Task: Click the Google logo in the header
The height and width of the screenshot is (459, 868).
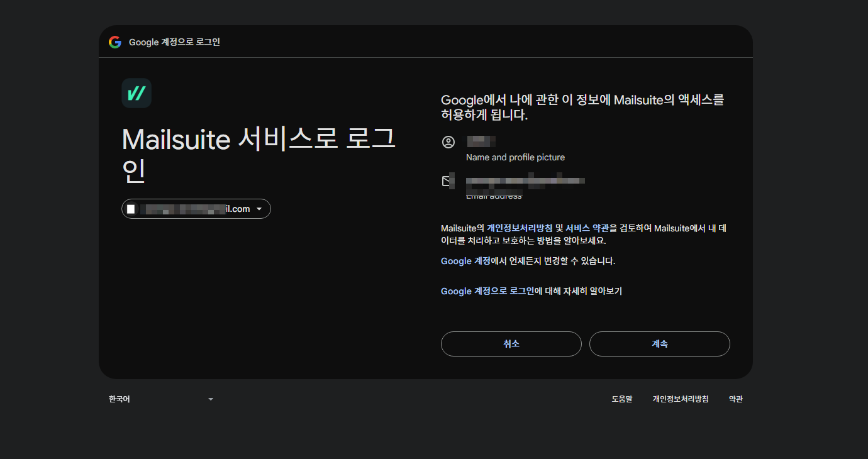Action: pyautogui.click(x=114, y=42)
